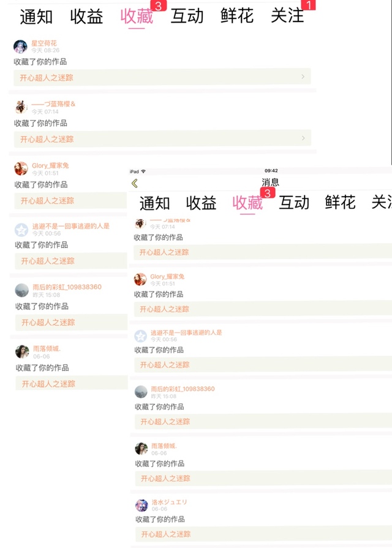The image size is (392, 548).
Task: Tap Glory_耀家兔 avatar in left list
Action: pos(21,168)
